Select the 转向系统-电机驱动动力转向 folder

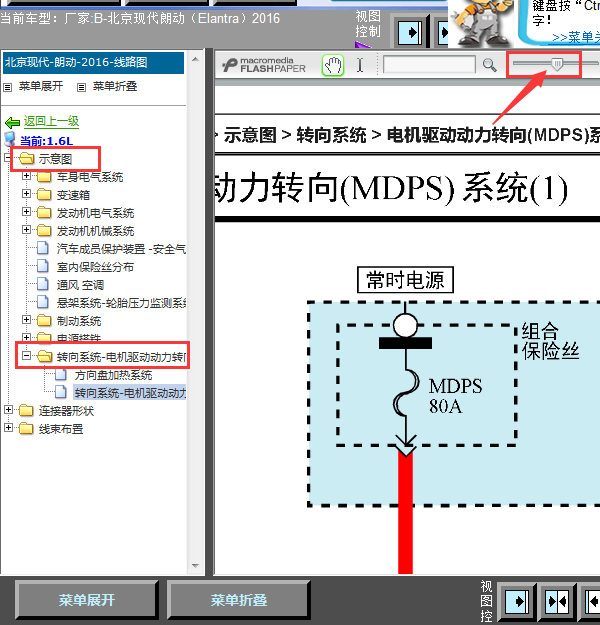click(121, 357)
